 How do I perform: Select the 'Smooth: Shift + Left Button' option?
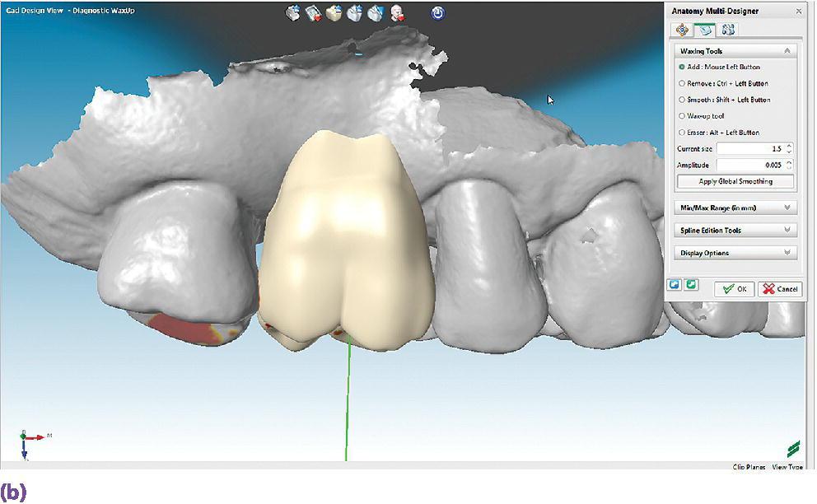681,100
